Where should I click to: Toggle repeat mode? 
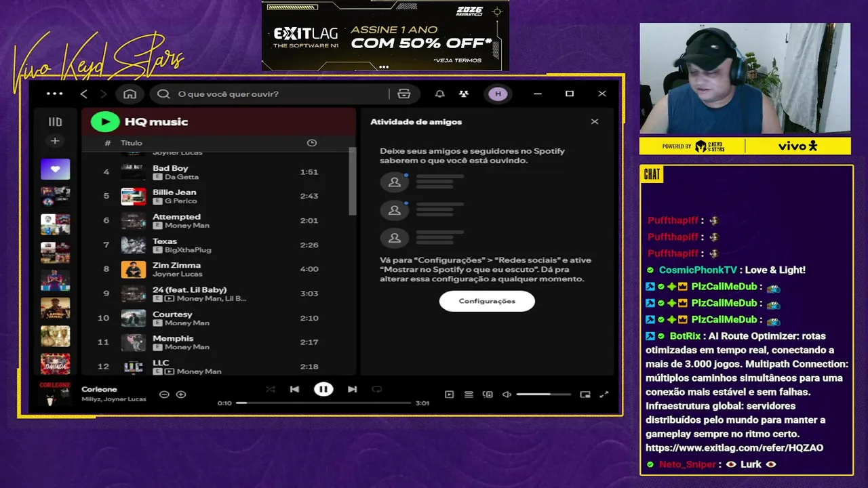(x=377, y=389)
